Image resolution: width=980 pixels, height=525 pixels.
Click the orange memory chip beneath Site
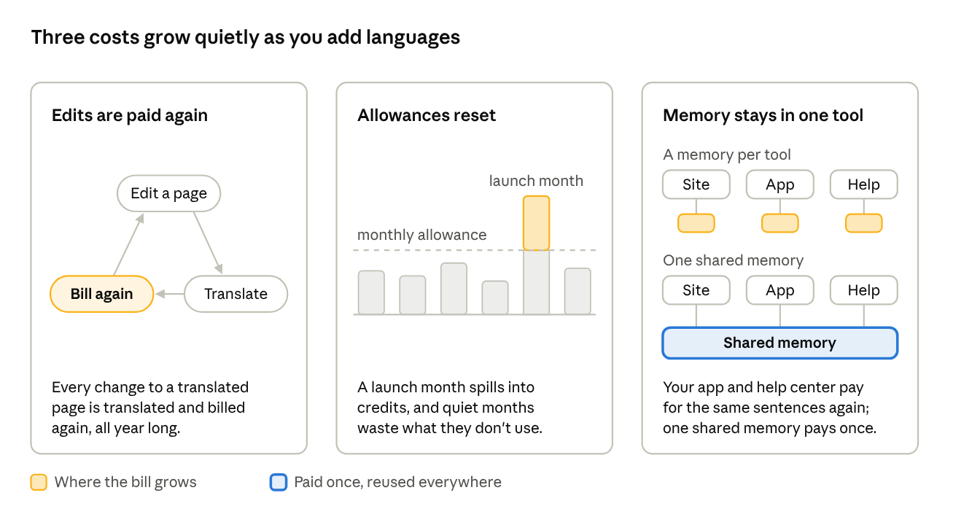point(696,223)
